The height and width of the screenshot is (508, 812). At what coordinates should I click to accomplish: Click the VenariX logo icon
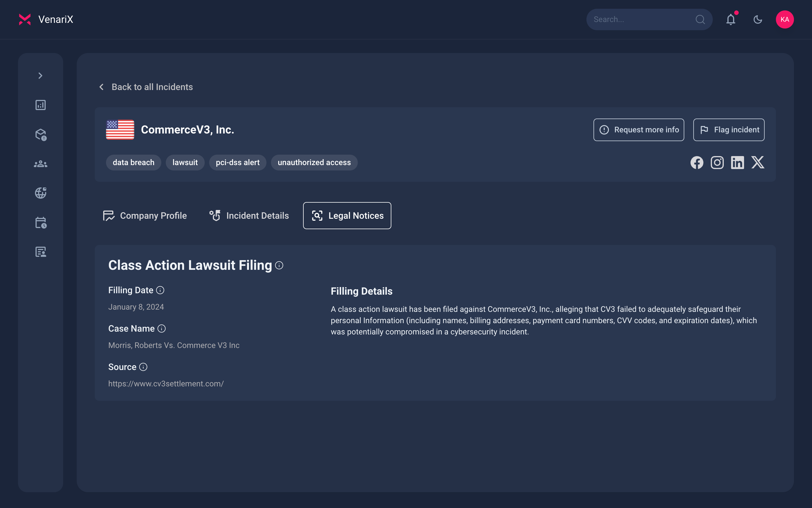(25, 19)
